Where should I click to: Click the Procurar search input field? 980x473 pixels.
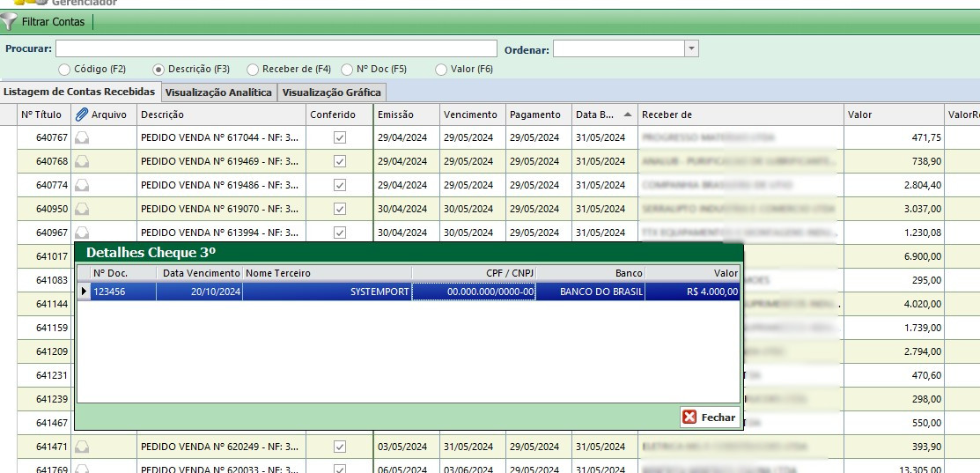coord(276,48)
